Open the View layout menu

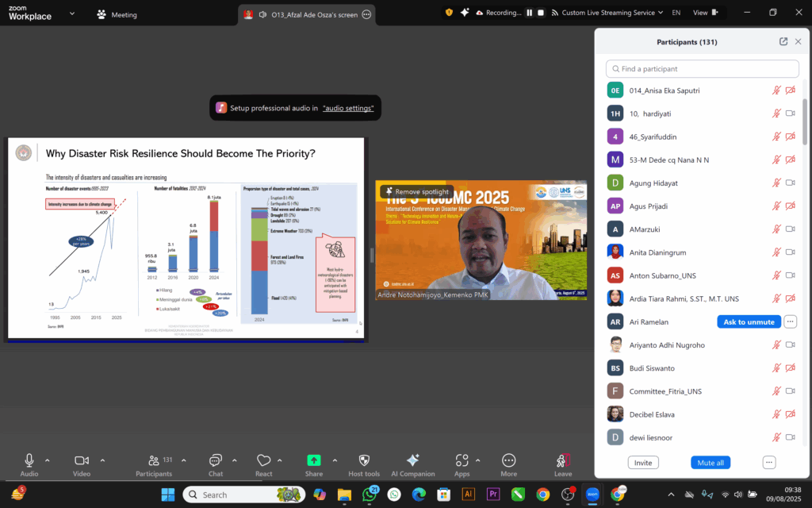point(704,13)
